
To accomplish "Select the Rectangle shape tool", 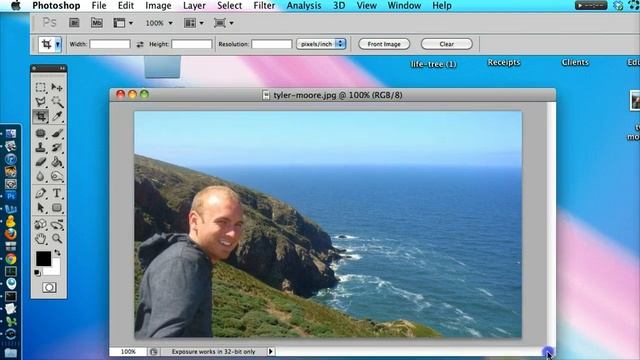I will tap(57, 208).
